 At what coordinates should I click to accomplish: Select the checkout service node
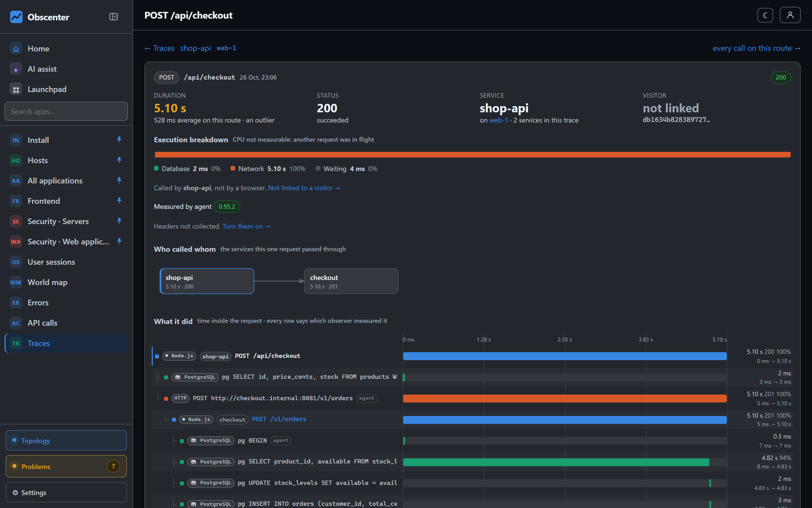tap(351, 281)
